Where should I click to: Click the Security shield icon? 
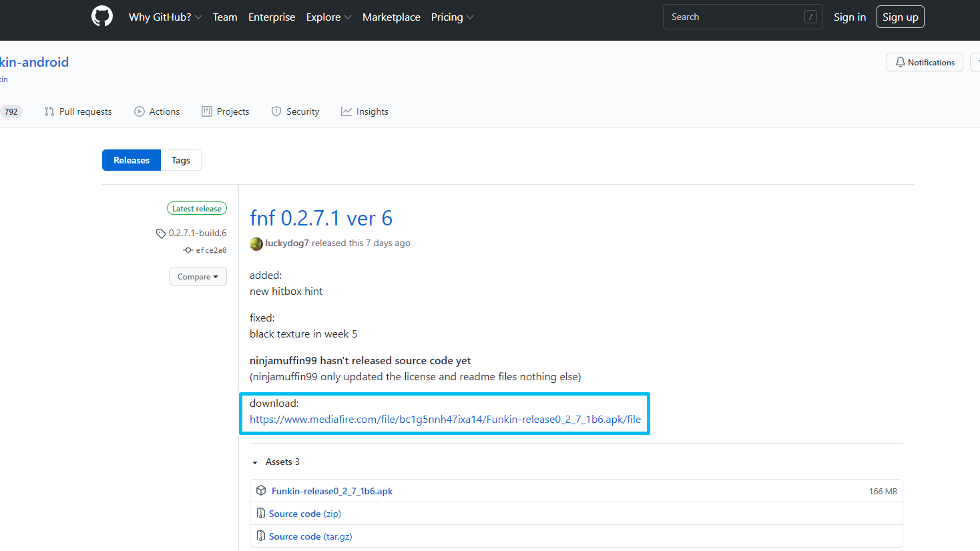[276, 111]
